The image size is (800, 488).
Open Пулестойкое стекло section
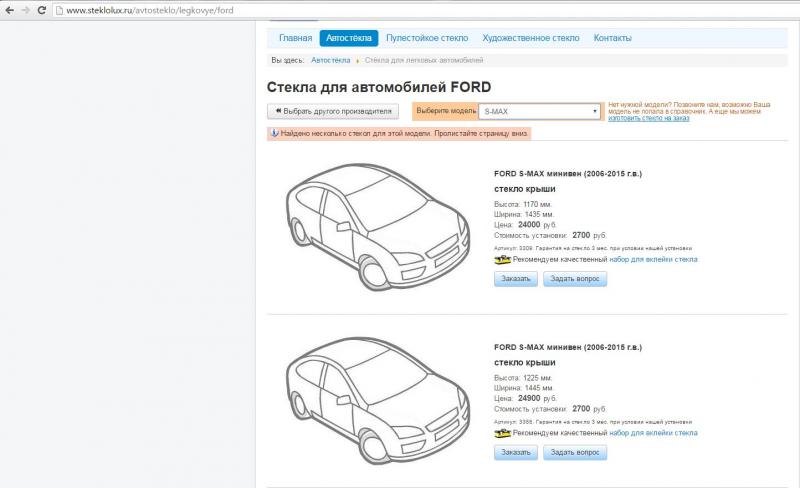(x=427, y=38)
